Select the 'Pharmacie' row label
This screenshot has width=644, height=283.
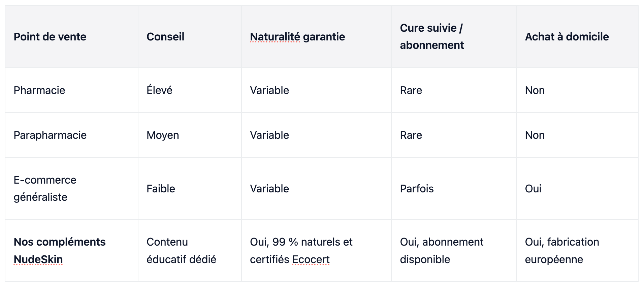tap(39, 90)
